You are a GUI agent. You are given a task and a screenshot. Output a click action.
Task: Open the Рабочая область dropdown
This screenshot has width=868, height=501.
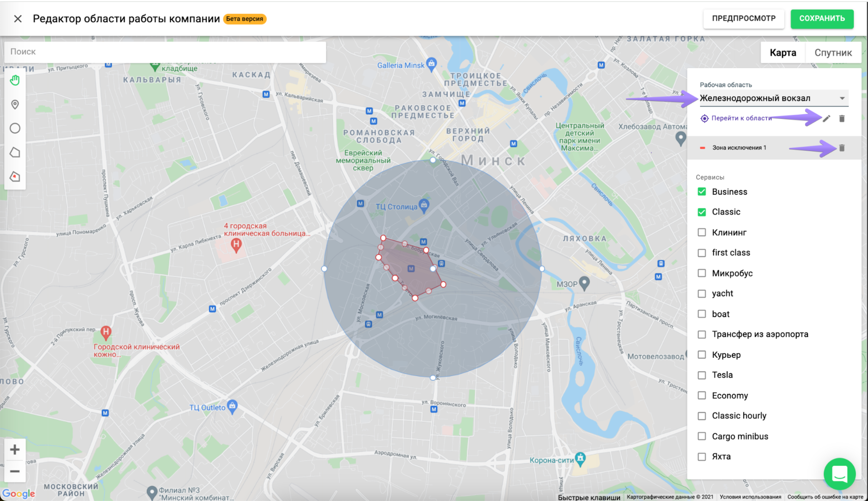773,98
